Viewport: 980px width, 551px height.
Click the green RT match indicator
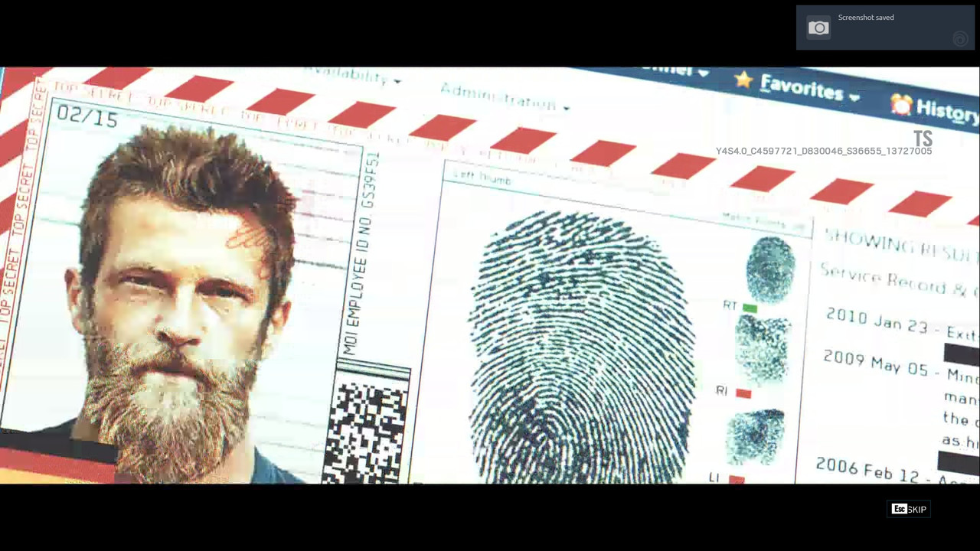[750, 308]
